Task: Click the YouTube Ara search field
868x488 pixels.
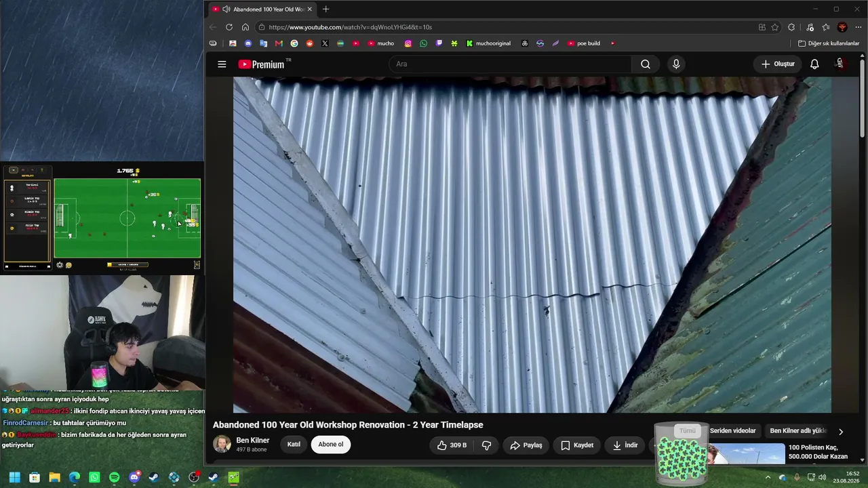Action: (510, 64)
